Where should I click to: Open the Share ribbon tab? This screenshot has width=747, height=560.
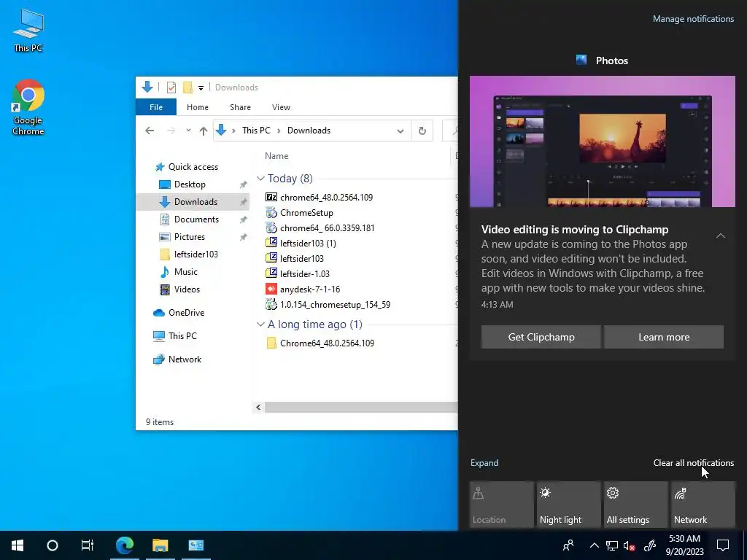point(240,107)
